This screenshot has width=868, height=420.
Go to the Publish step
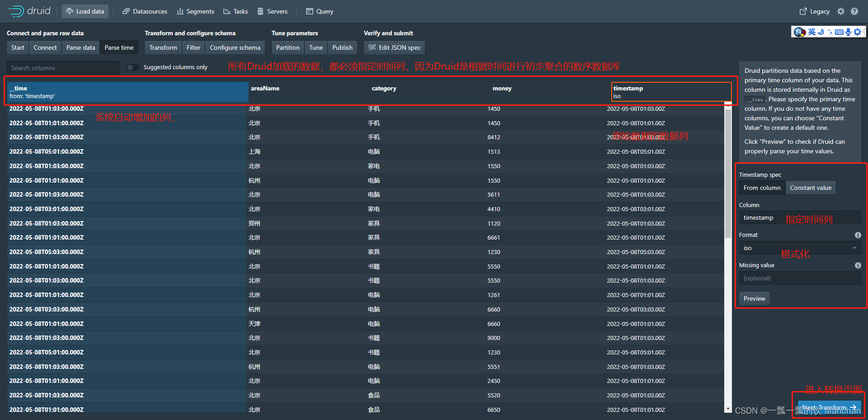[x=342, y=47]
